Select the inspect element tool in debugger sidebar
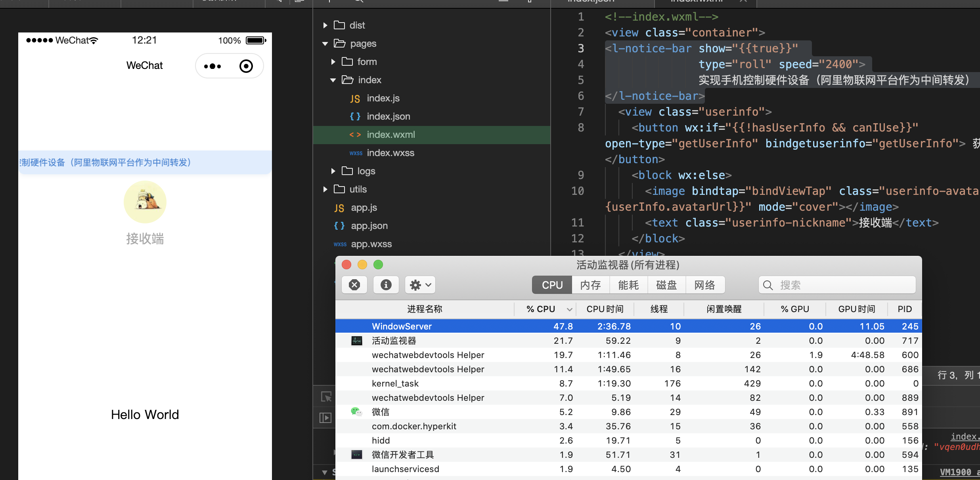 [325, 396]
